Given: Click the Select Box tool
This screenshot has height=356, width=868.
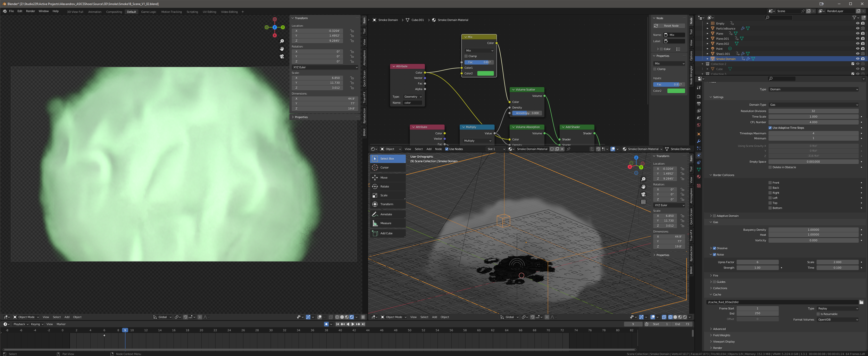Looking at the screenshot, I should pos(387,159).
